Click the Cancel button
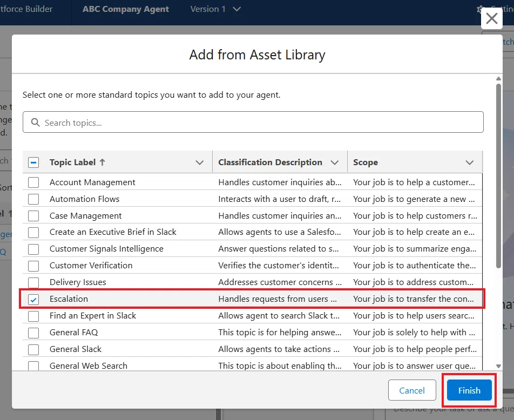 (412, 390)
